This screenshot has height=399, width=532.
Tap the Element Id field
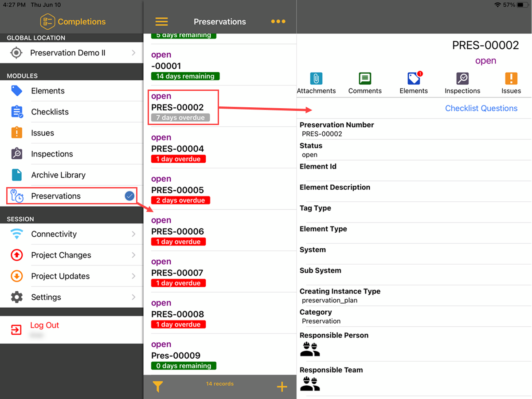tap(415, 171)
